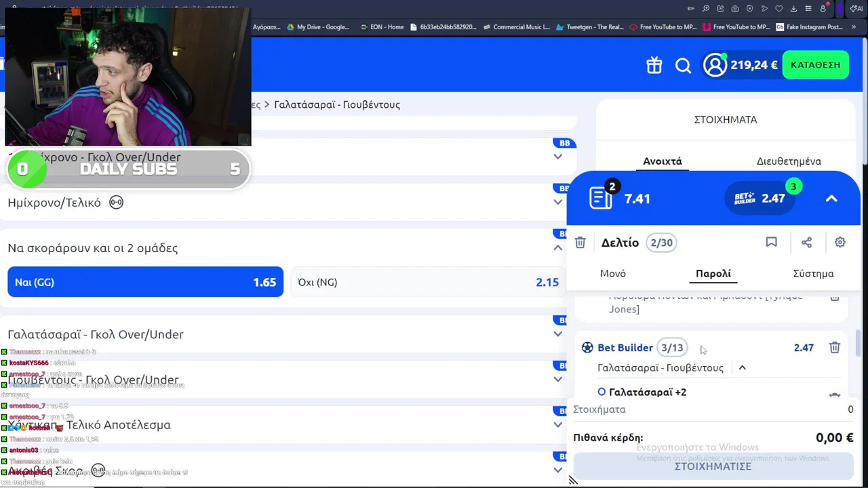Image resolution: width=868 pixels, height=488 pixels.
Task: Collapse the Να σκοράρουν και οι 2 ομάδες section
Action: (x=558, y=248)
